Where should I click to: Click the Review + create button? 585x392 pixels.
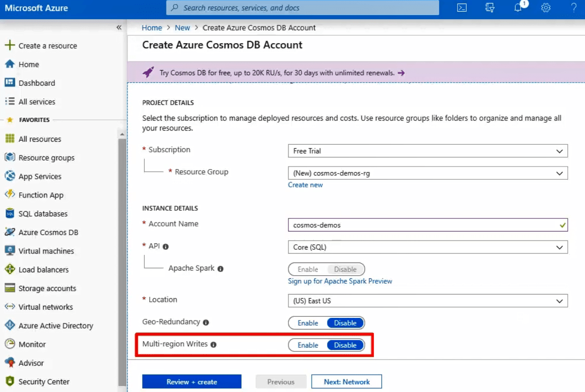pos(191,382)
